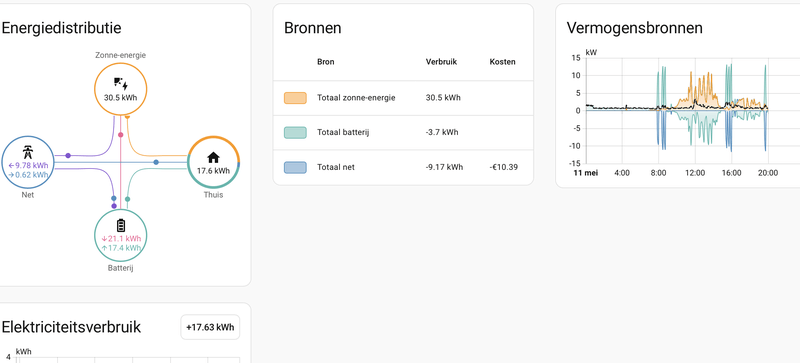Viewport: 800px width, 363px height.
Task: Click the Verbruik column header
Action: (x=441, y=62)
